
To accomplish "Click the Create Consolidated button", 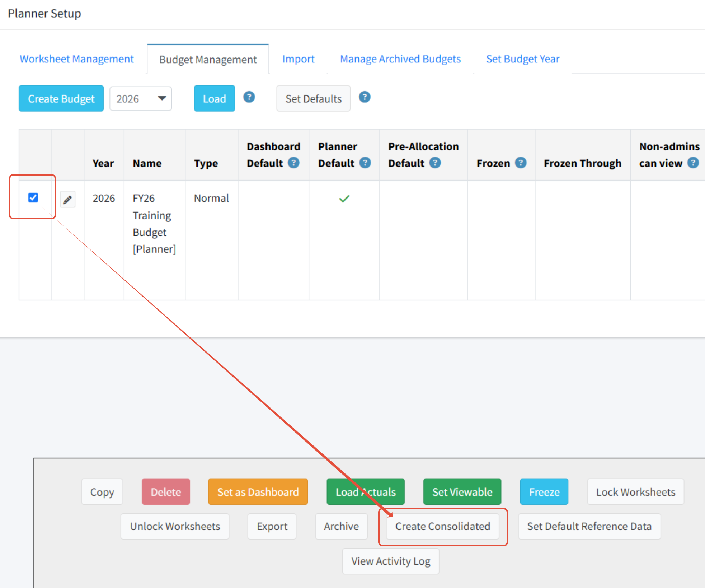I will (442, 526).
